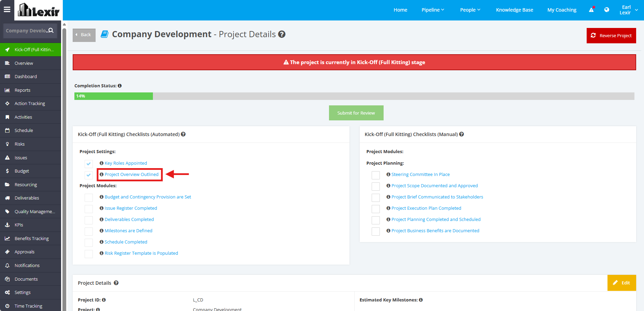Open Overview in the sidebar
The image size is (644, 311).
coord(31,63)
